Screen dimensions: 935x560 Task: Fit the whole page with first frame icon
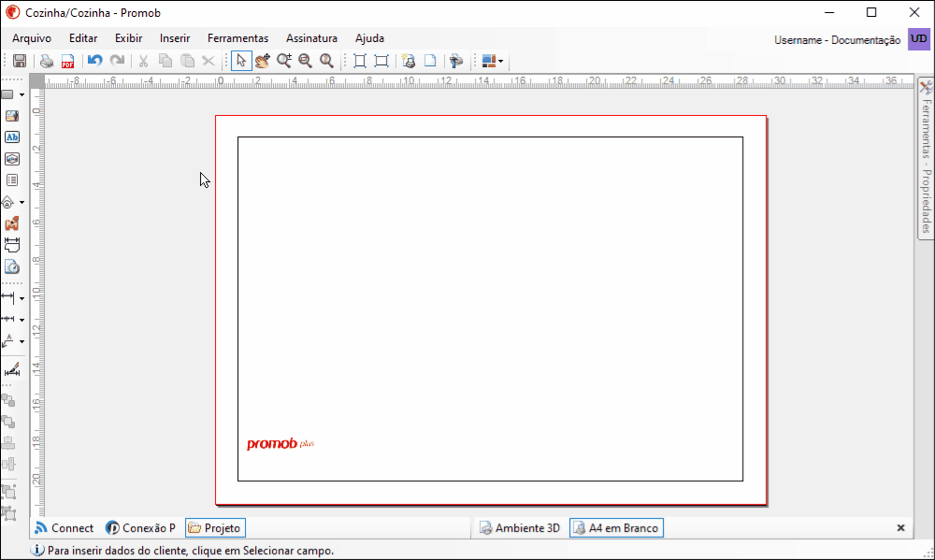[360, 61]
